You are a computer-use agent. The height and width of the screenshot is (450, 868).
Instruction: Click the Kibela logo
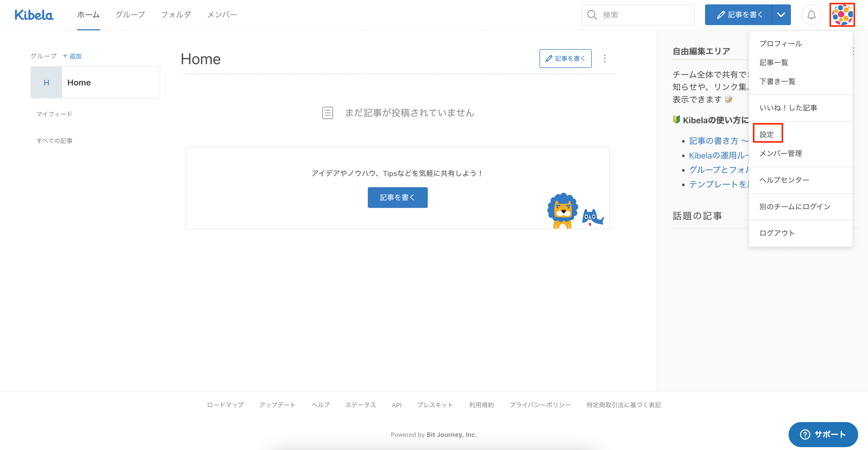coord(34,15)
